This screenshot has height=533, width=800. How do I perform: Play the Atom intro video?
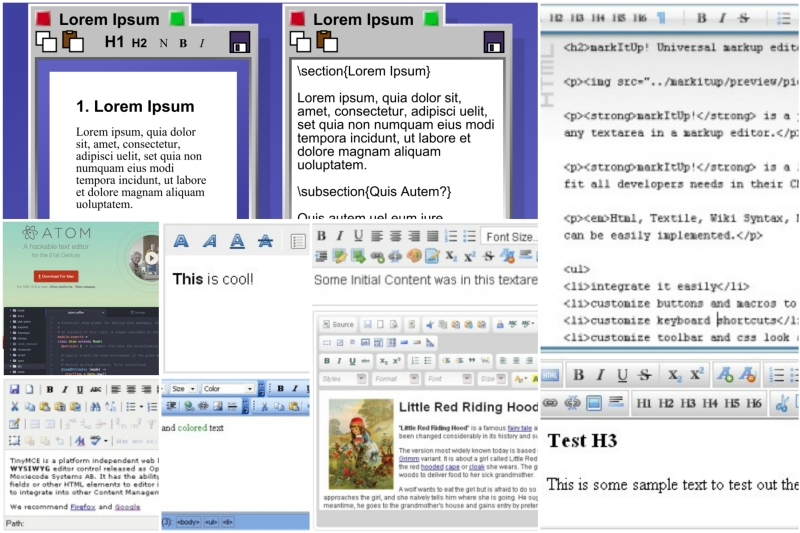(x=151, y=258)
